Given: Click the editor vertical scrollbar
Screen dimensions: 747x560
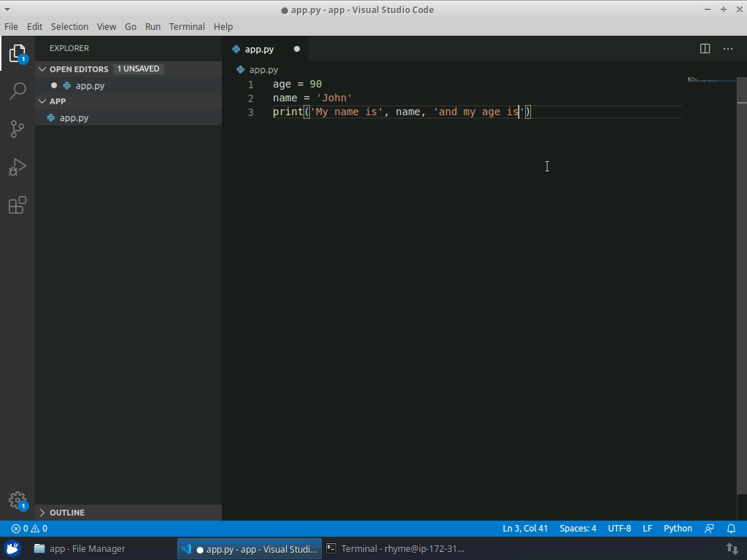Looking at the screenshot, I should coord(742,286).
